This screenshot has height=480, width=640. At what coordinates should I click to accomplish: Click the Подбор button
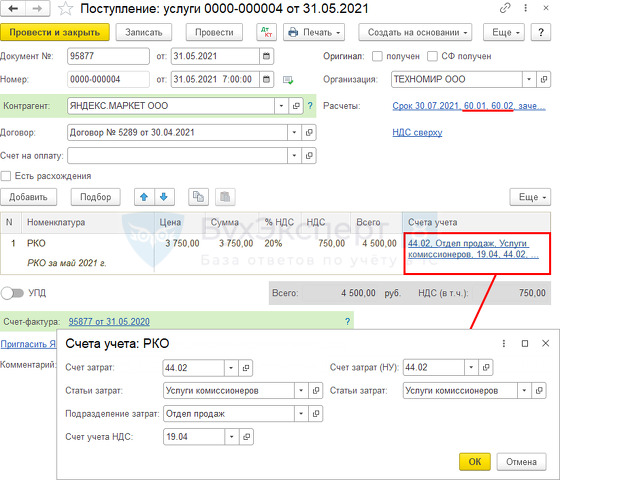tap(96, 197)
